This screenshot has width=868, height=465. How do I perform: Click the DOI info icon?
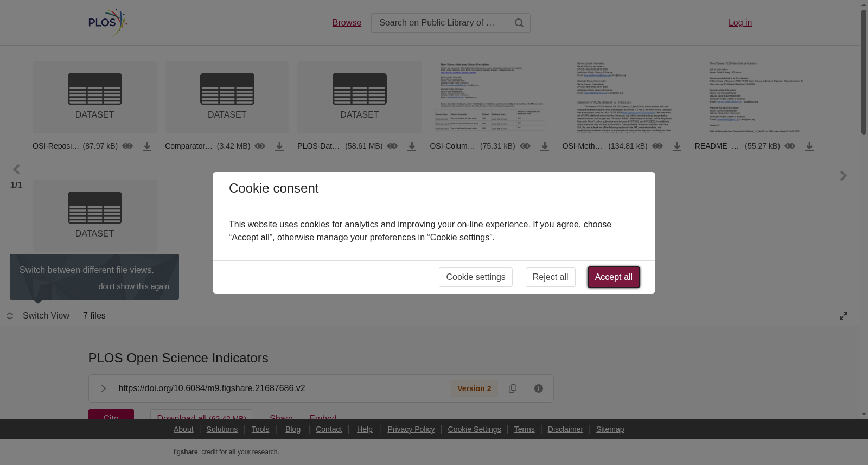point(539,388)
